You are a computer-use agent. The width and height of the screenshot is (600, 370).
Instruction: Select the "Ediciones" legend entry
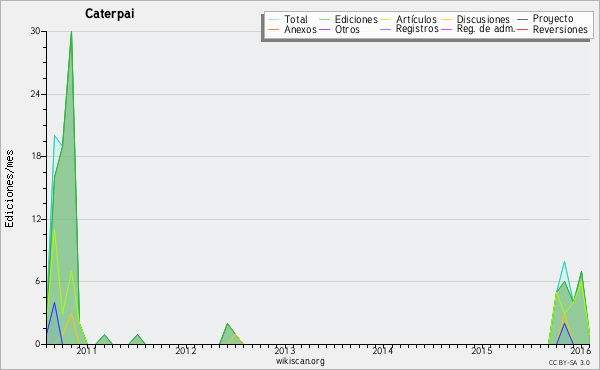(x=356, y=19)
